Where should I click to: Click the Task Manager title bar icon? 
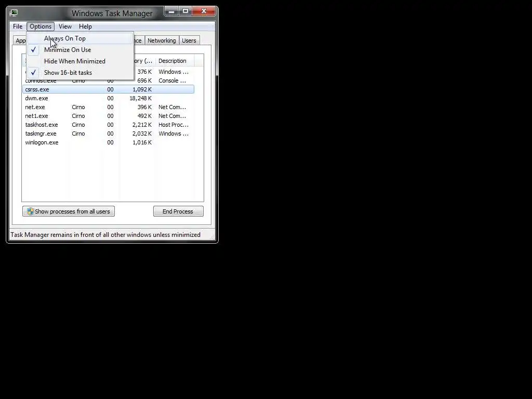click(14, 13)
